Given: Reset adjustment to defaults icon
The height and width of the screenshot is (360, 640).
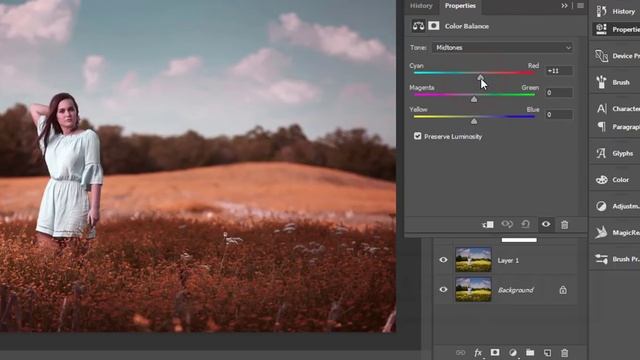Looking at the screenshot, I should 526,224.
